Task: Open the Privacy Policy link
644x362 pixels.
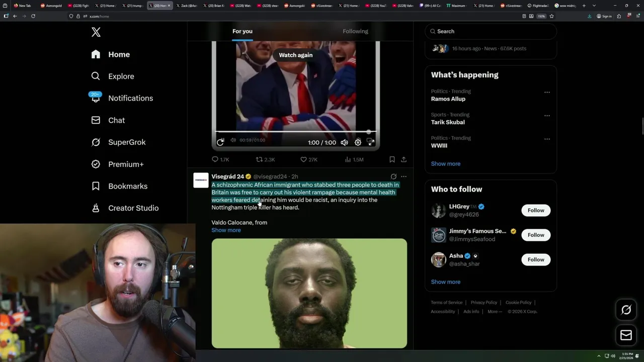Action: pyautogui.click(x=484, y=303)
